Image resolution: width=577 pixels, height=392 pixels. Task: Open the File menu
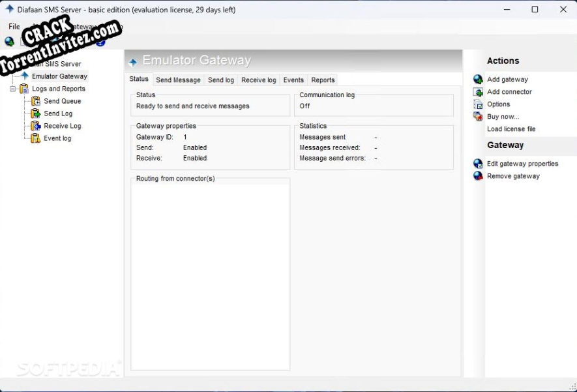pyautogui.click(x=13, y=26)
